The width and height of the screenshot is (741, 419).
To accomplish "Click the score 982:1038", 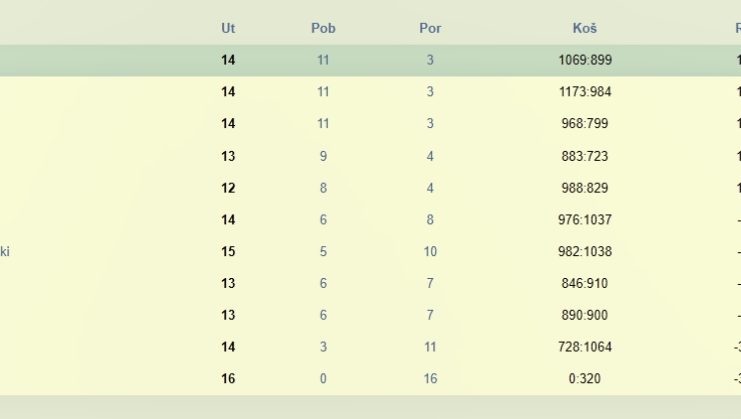I will (x=585, y=251).
